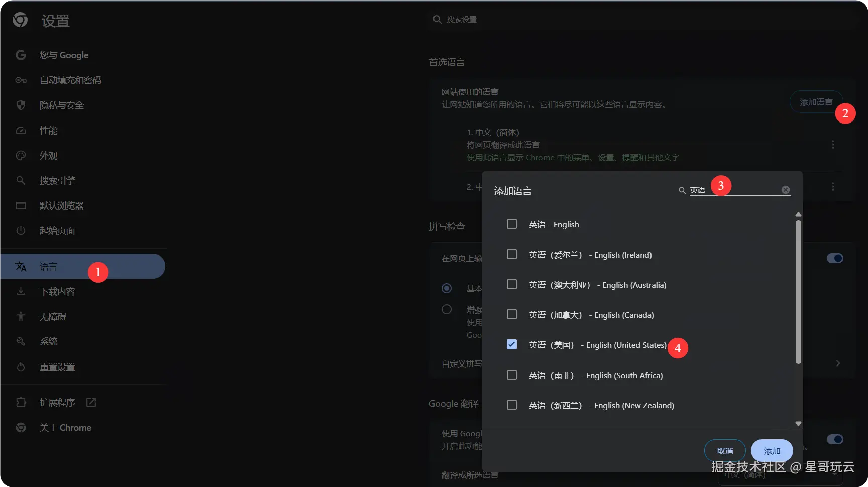Image resolution: width=868 pixels, height=487 pixels.
Task: Click the language list scrollbar thumb
Action: tap(798, 292)
